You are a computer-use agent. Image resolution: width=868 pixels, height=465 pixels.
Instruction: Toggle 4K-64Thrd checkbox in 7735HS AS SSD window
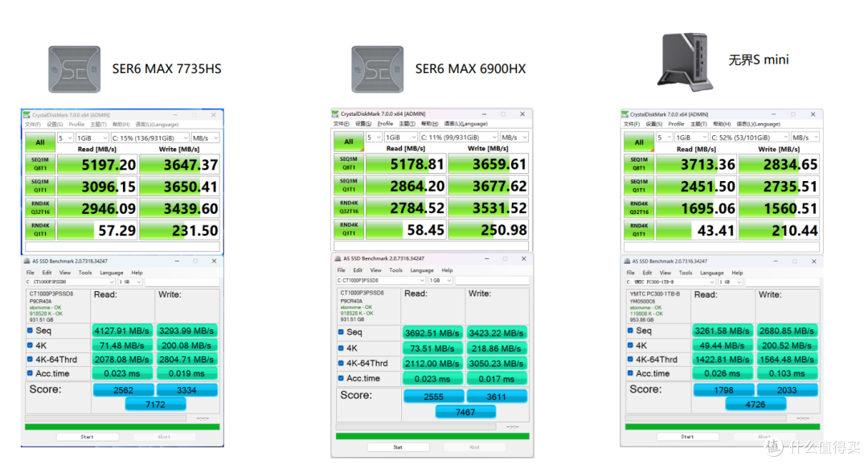tap(30, 359)
